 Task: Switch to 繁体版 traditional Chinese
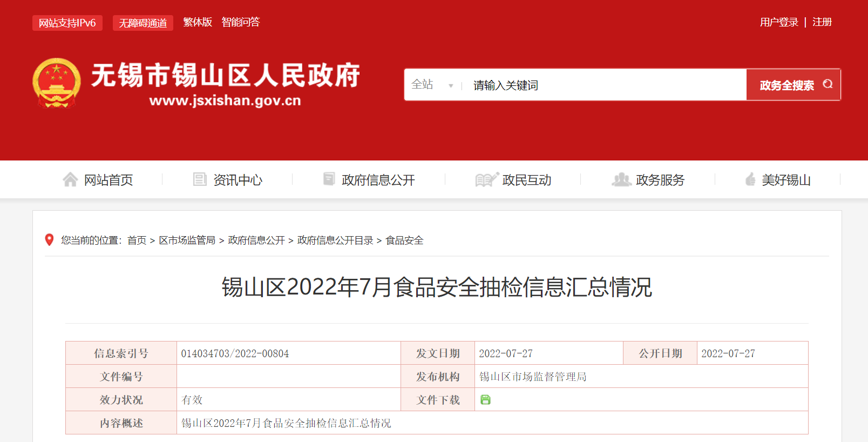[198, 22]
